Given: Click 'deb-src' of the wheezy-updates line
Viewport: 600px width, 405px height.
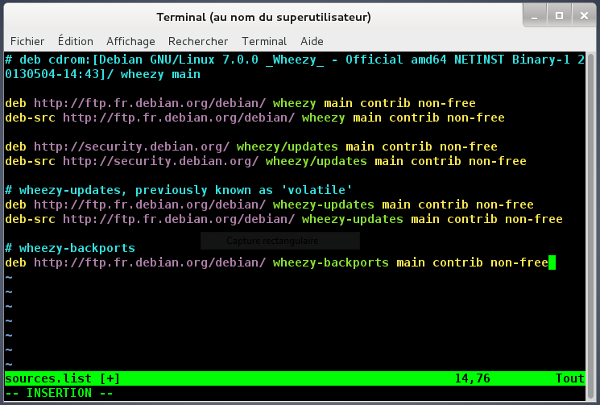Looking at the screenshot, I should point(30,219).
